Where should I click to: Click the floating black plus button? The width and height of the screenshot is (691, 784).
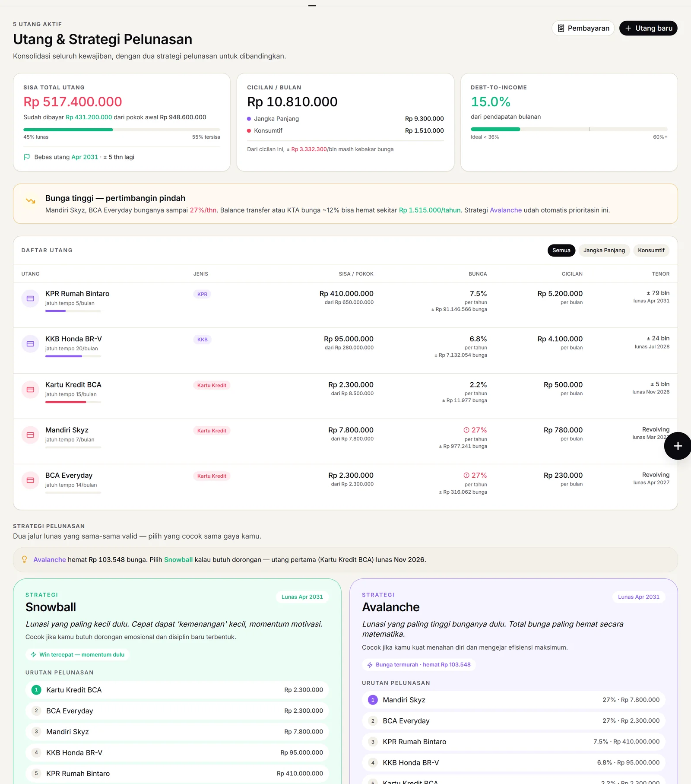tap(678, 446)
